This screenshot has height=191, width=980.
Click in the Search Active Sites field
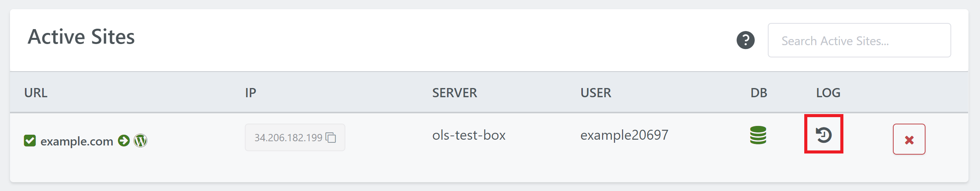pyautogui.click(x=859, y=40)
